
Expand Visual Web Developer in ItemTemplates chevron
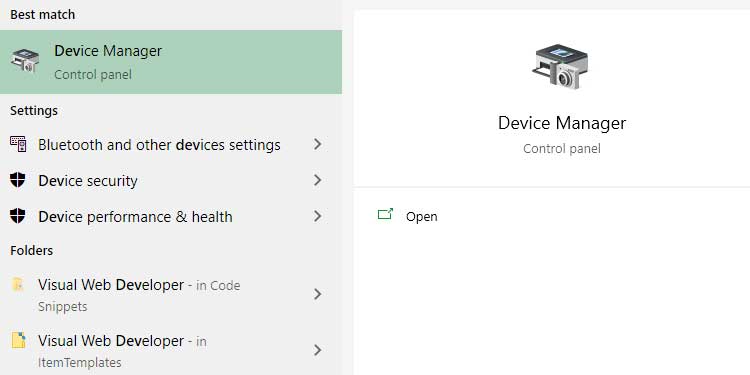(318, 351)
